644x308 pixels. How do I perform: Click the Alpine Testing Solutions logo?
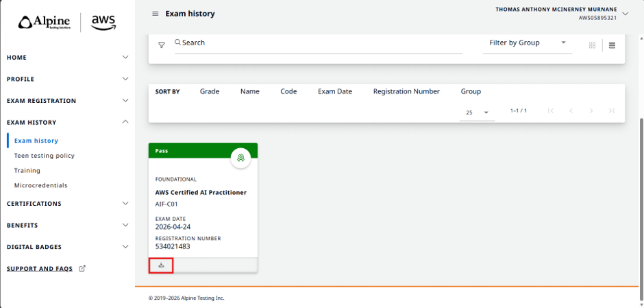(x=45, y=22)
